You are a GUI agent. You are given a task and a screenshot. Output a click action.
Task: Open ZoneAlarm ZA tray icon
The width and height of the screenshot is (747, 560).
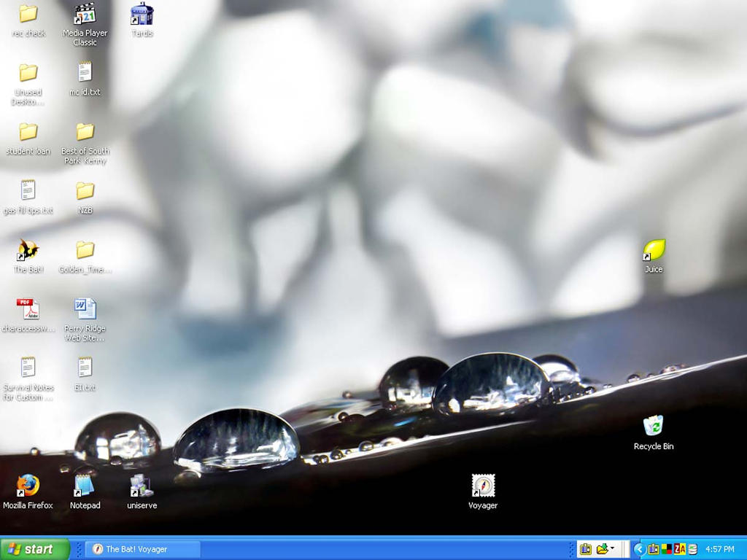pos(680,549)
